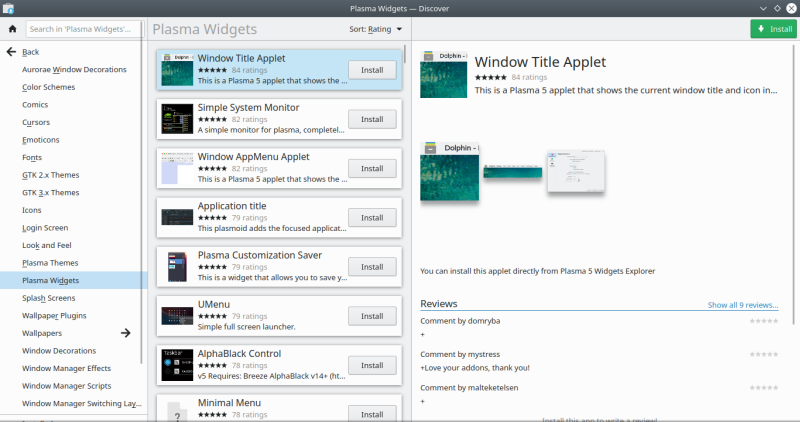The image size is (800, 422).
Task: Click the search field in the sidebar
Action: [82, 30]
